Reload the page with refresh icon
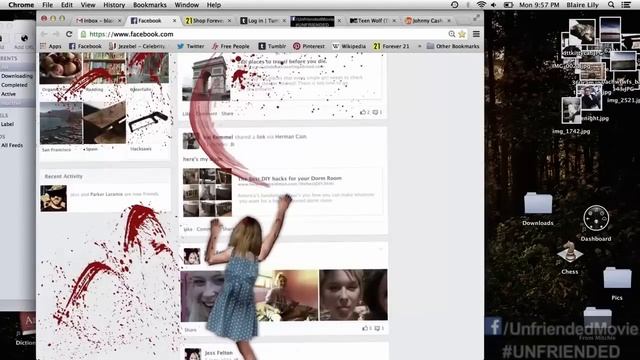 coord(69,34)
